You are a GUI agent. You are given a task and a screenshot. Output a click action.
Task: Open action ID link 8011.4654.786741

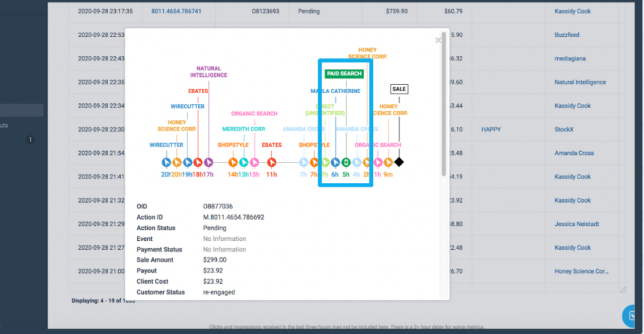coord(176,11)
